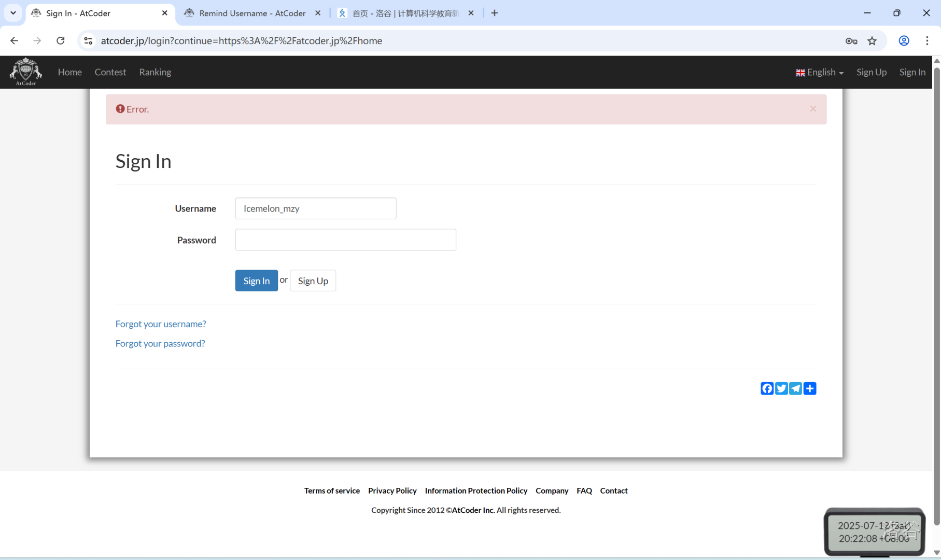
Task: View site information icon in address bar
Action: [88, 40]
